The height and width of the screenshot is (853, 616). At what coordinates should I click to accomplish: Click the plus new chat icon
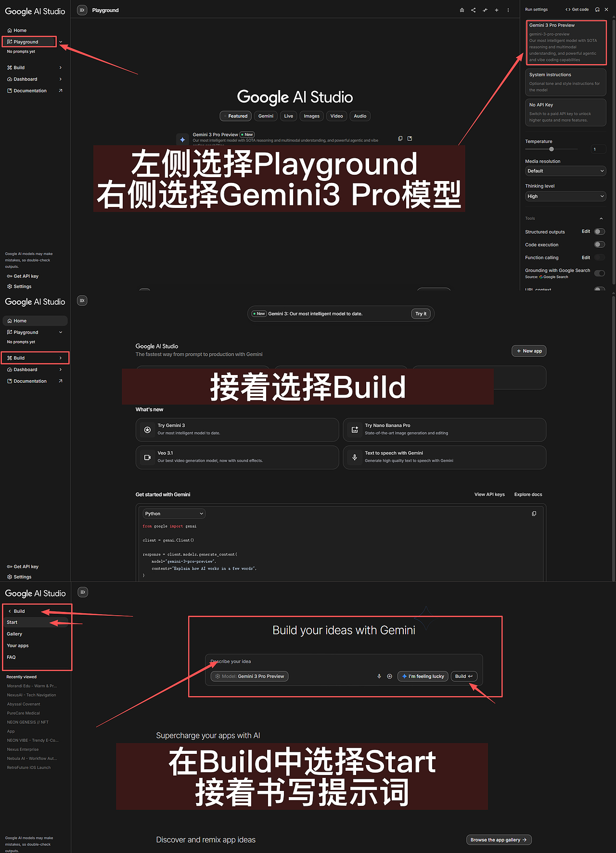click(x=497, y=10)
